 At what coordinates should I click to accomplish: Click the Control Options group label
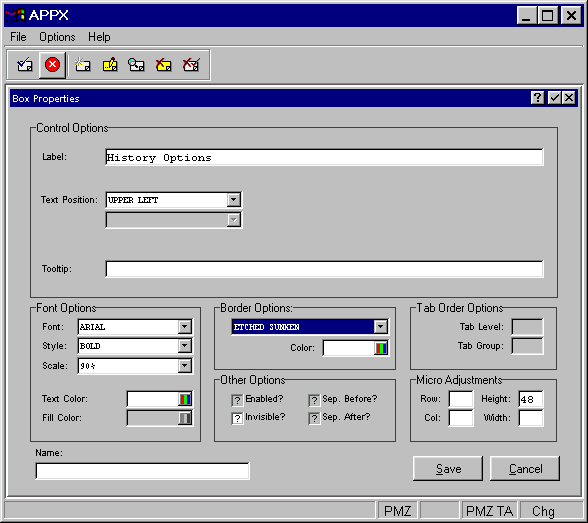click(x=72, y=128)
